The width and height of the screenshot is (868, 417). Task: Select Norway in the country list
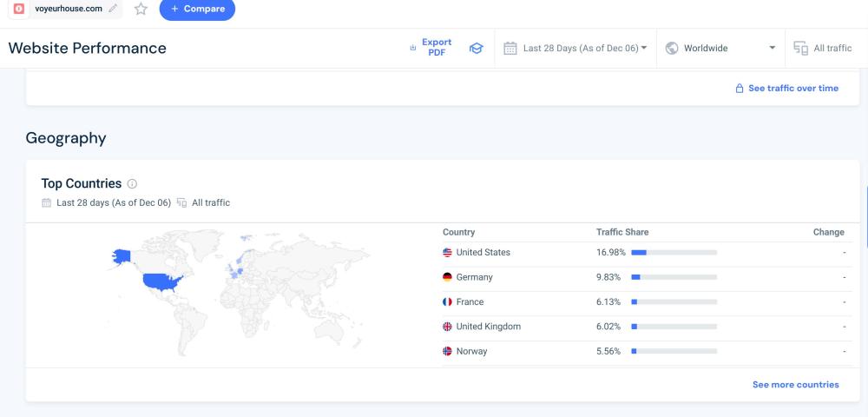tap(471, 352)
